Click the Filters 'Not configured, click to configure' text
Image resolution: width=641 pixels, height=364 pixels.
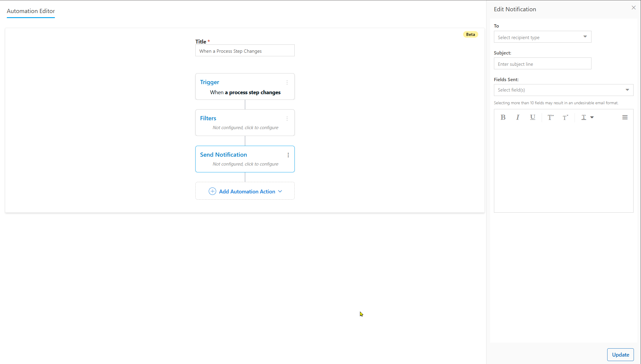coord(245,128)
